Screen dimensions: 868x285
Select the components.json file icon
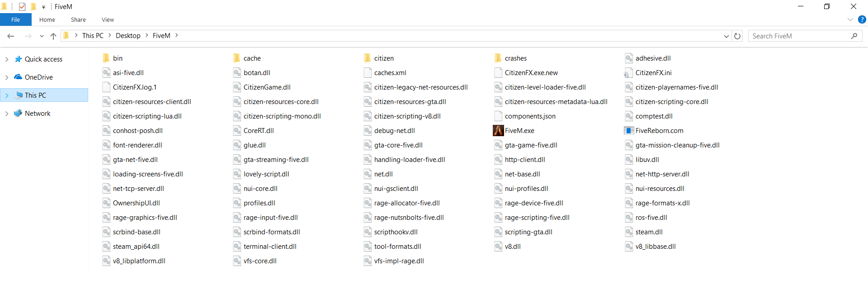click(x=498, y=116)
